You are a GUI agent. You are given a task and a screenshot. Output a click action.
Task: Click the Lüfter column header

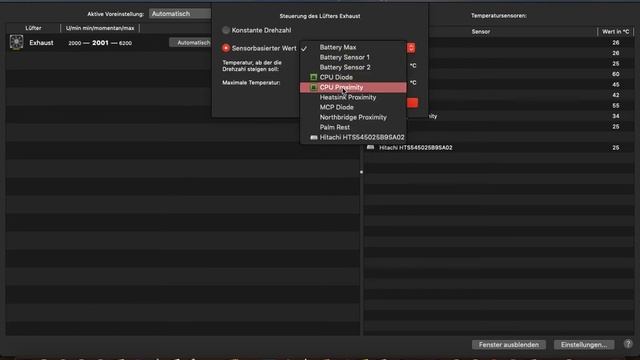(x=33, y=28)
